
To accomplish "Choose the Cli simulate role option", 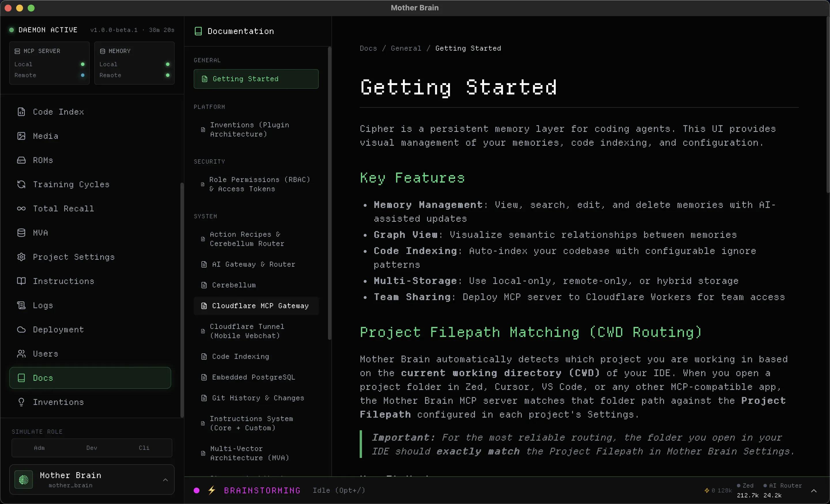I will point(144,448).
